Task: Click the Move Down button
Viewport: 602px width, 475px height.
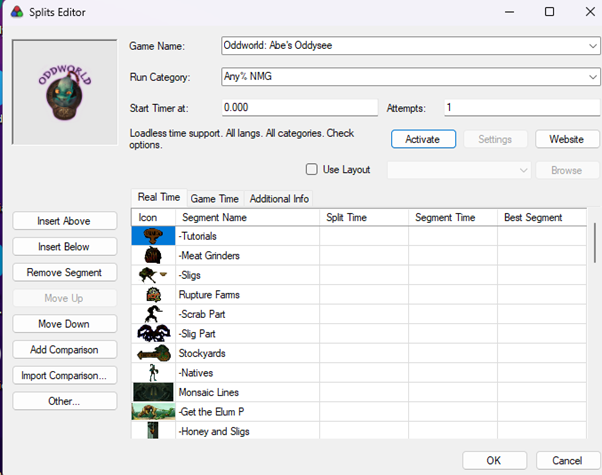Action: point(64,324)
